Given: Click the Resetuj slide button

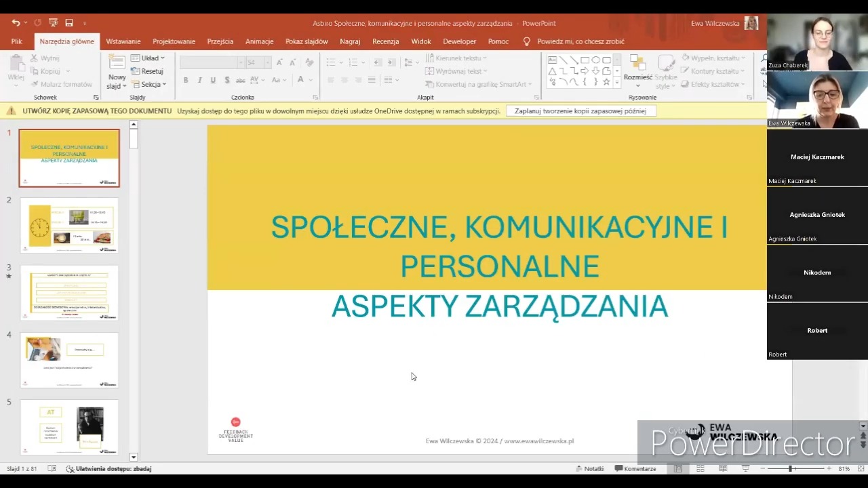Looking at the screenshot, I should pos(147,71).
